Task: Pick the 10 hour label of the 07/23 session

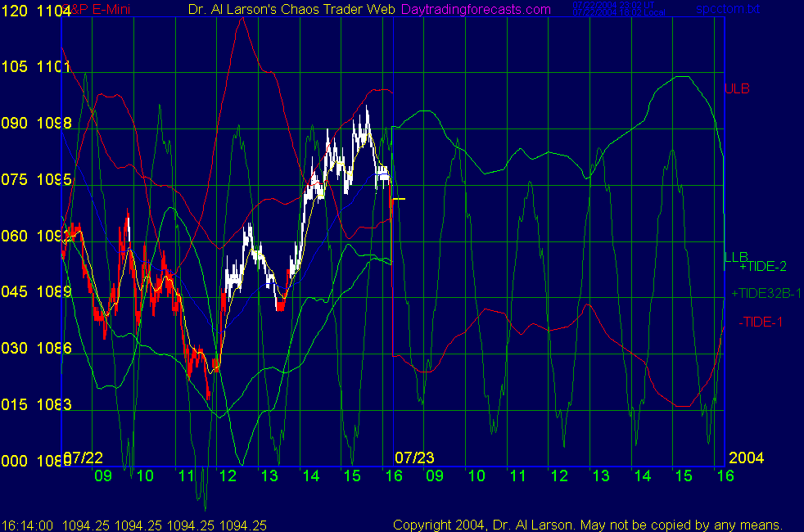Action: [x=477, y=476]
